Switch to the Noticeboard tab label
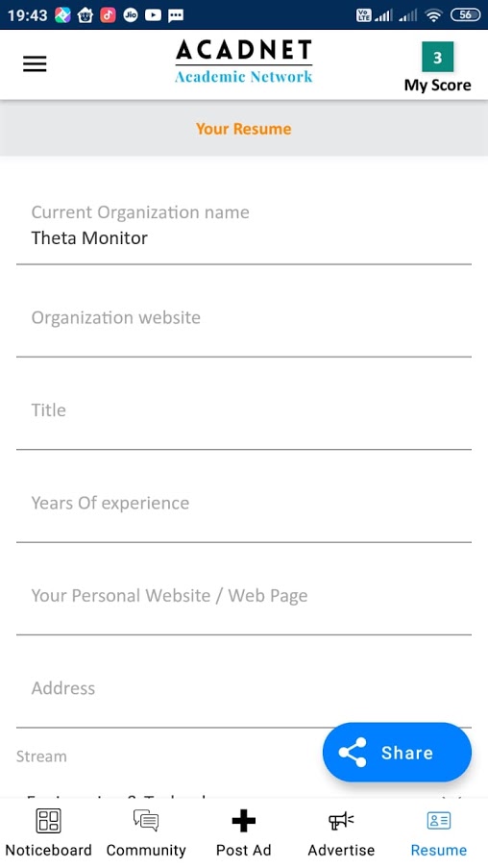Viewport: 488px width, 868px height. [48, 851]
